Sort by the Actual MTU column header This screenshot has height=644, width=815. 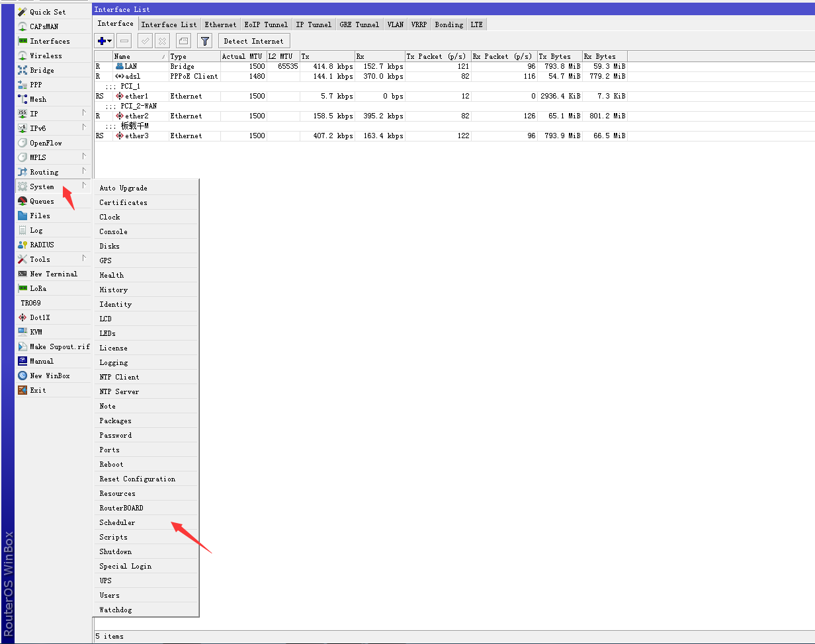(x=243, y=56)
